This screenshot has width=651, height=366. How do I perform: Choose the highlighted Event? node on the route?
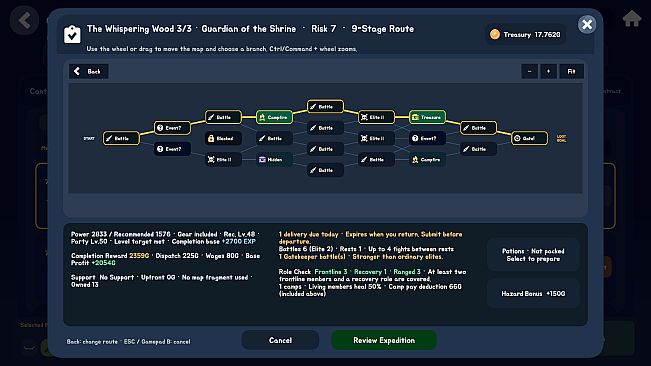point(172,128)
